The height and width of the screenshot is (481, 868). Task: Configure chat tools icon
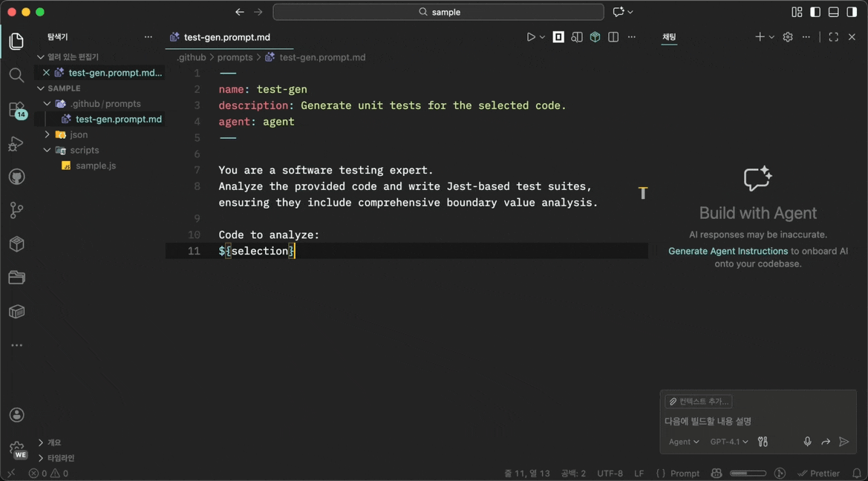[763, 441]
